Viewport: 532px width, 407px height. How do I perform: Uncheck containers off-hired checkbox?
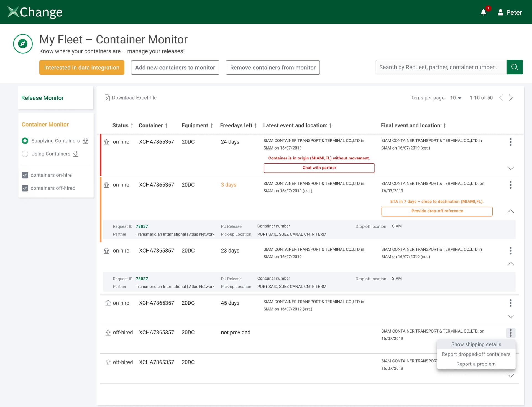pos(25,188)
